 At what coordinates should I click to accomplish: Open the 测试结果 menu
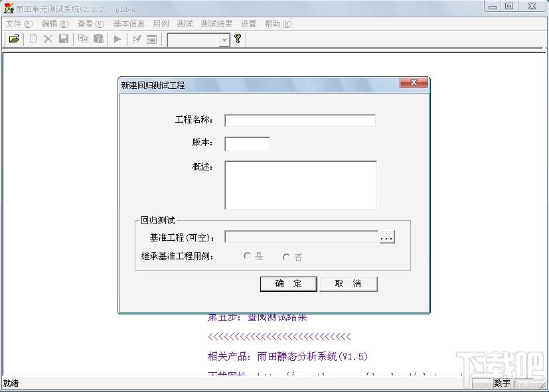point(216,24)
